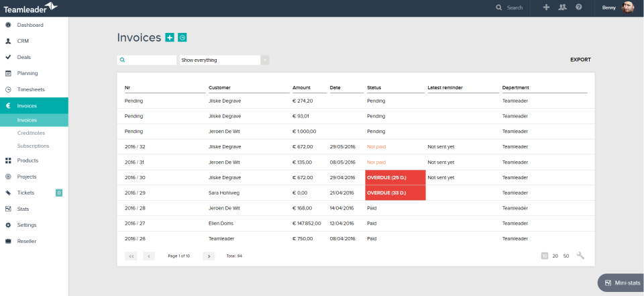Viewport: 644px width, 296px height.
Task: Open the help question mark icon
Action: [x=579, y=7]
